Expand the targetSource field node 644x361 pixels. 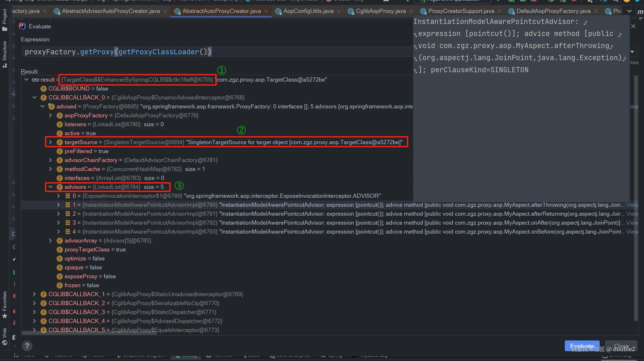(51, 142)
